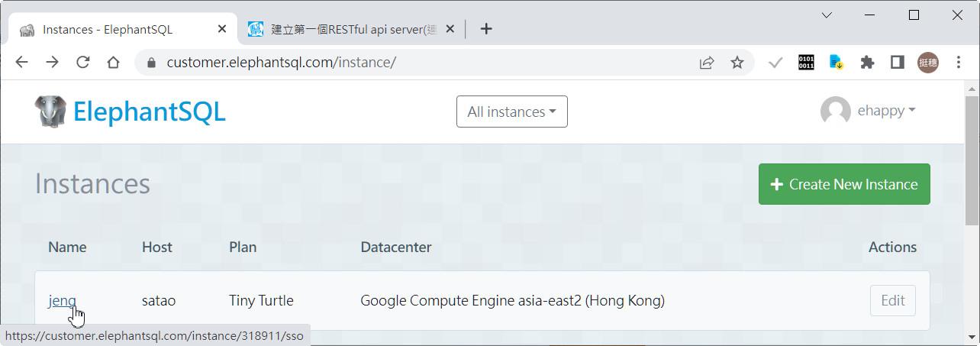The height and width of the screenshot is (346, 980).
Task: Click the scrollbar down arrow
Action: click(972, 336)
